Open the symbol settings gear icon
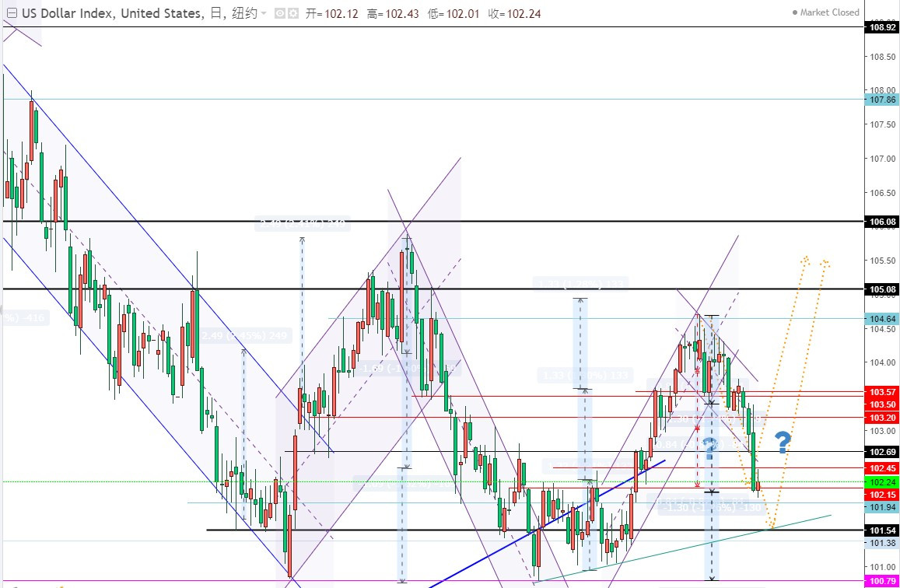Screen dimensions: 900x588 click(x=293, y=13)
